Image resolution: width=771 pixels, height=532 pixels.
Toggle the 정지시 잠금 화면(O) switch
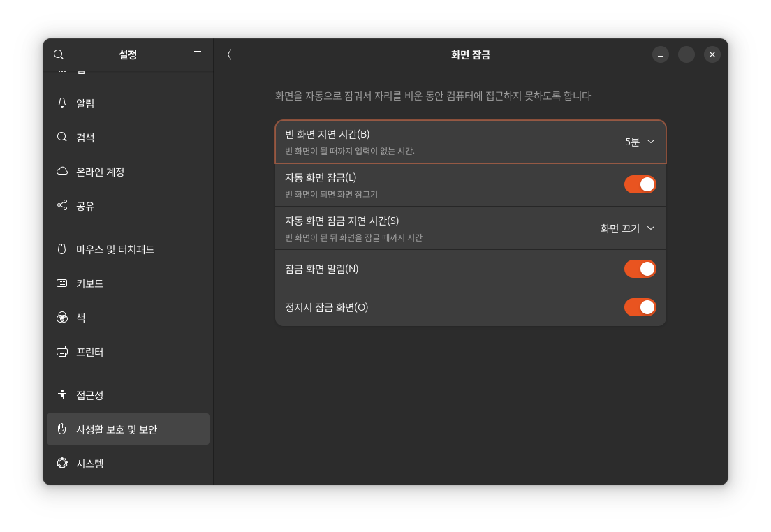pyautogui.click(x=640, y=307)
